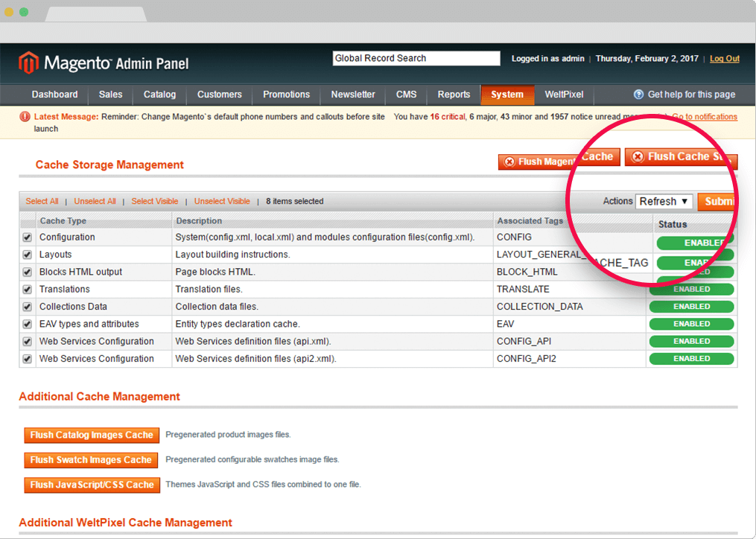
Task: Toggle the Blocks HTML output checkbox
Action: click(27, 271)
